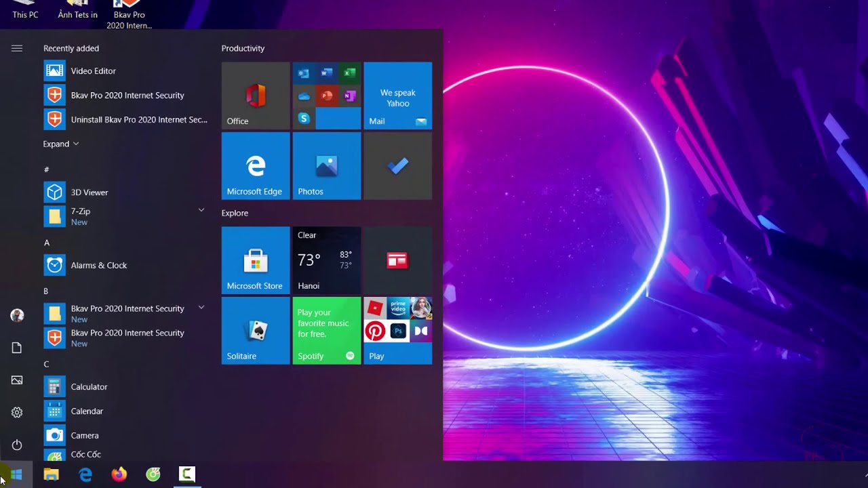This screenshot has width=868, height=488.
Task: Click the Windows Start button
Action: pyautogui.click(x=16, y=474)
